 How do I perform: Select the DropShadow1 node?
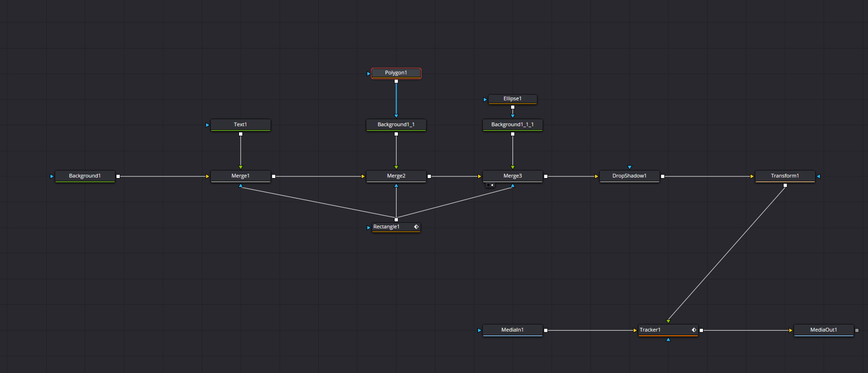pos(630,176)
